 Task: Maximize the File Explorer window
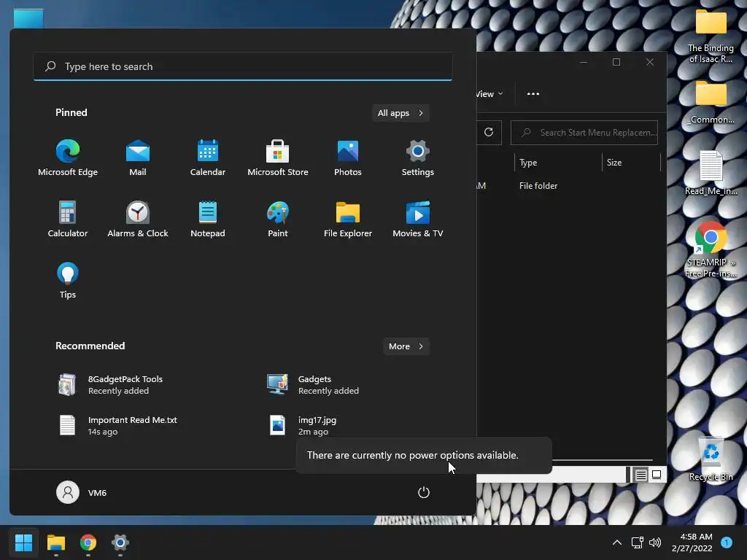click(616, 62)
